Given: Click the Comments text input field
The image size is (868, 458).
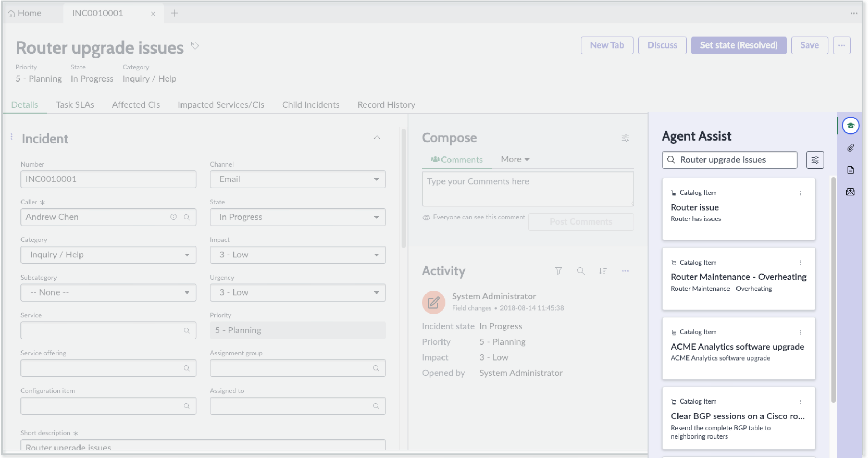Looking at the screenshot, I should [x=527, y=188].
